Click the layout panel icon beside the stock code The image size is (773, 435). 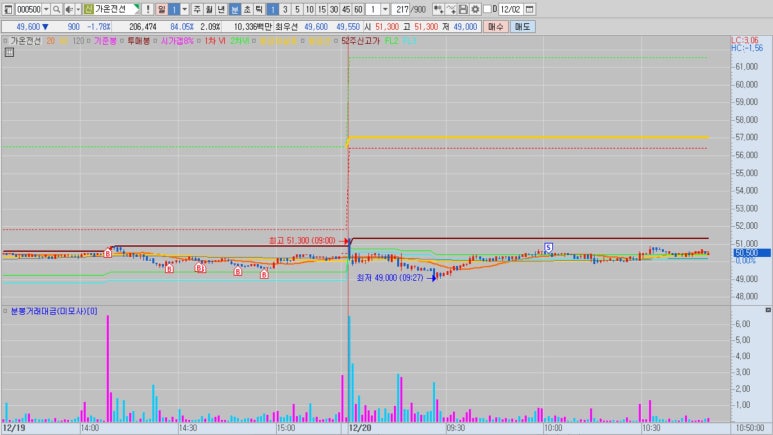click(8, 9)
